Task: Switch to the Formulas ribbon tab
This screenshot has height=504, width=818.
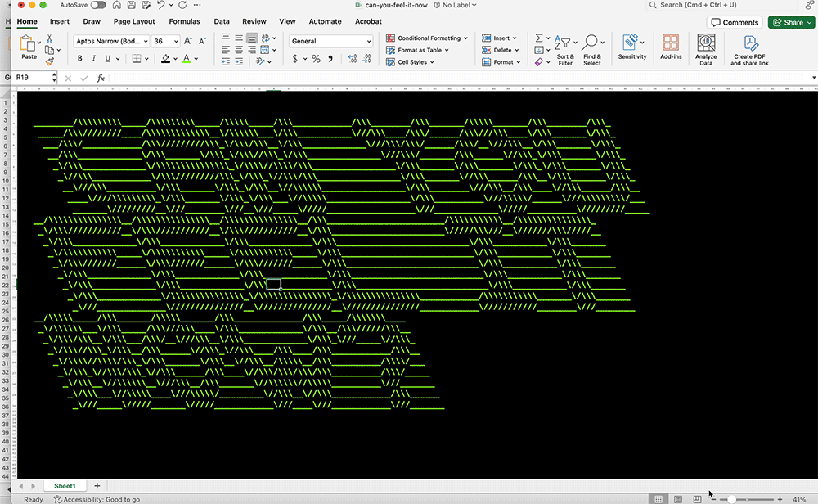Action: 184,21
